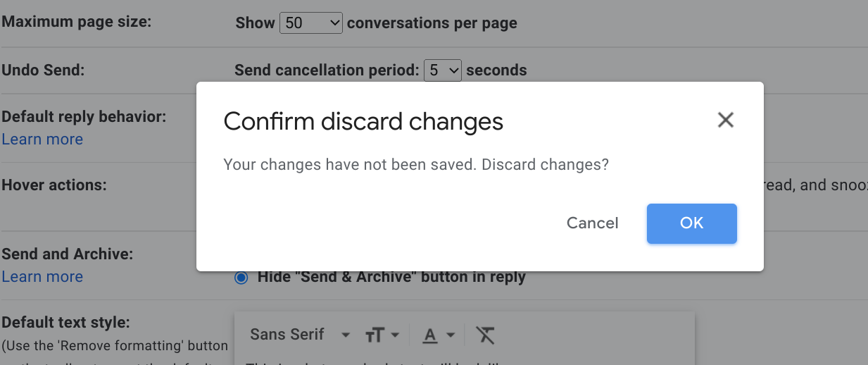Viewport: 868px width, 365px height.
Task: Open the text color icon menu
Action: 439,335
